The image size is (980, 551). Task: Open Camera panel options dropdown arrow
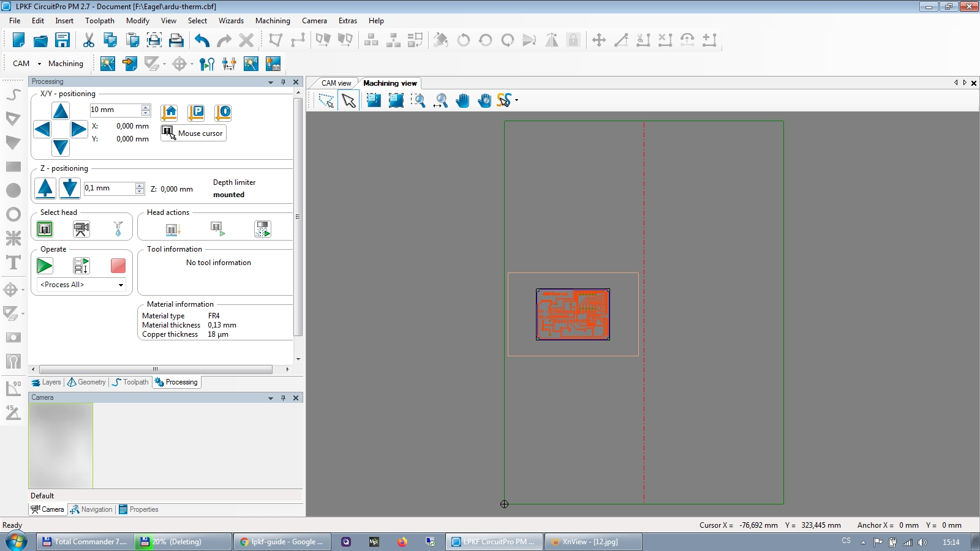271,398
